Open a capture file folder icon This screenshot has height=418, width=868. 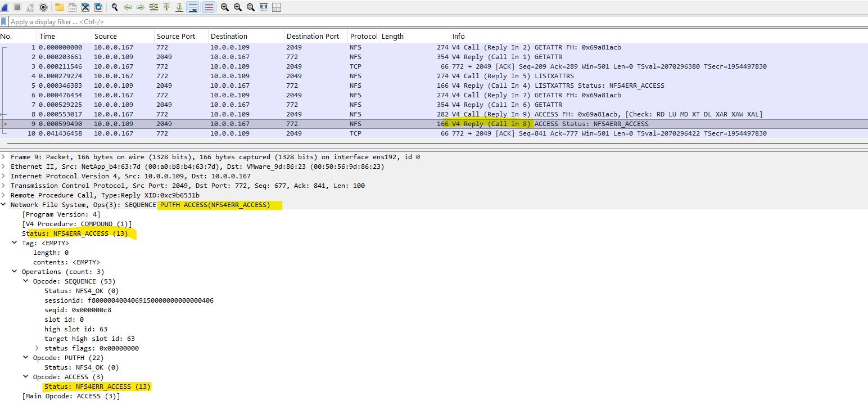60,7
